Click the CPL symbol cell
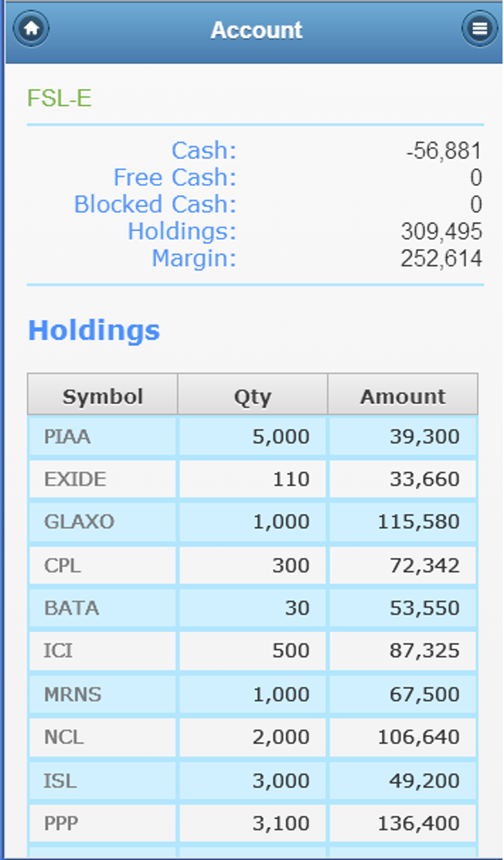Screen dimensions: 504x860 click(x=62, y=565)
